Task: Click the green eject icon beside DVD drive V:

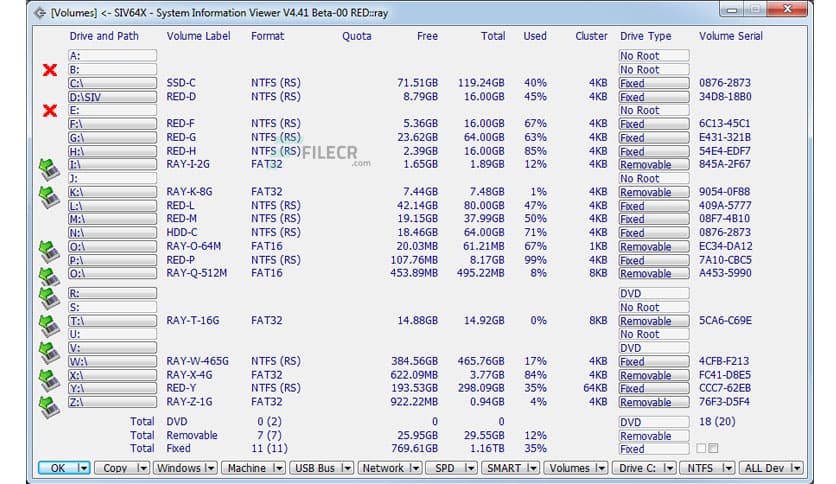Action: (x=49, y=352)
